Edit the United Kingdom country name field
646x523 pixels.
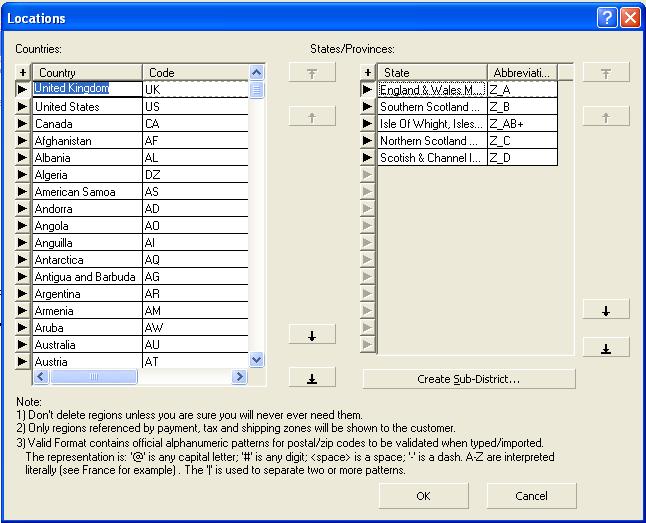(x=87, y=89)
